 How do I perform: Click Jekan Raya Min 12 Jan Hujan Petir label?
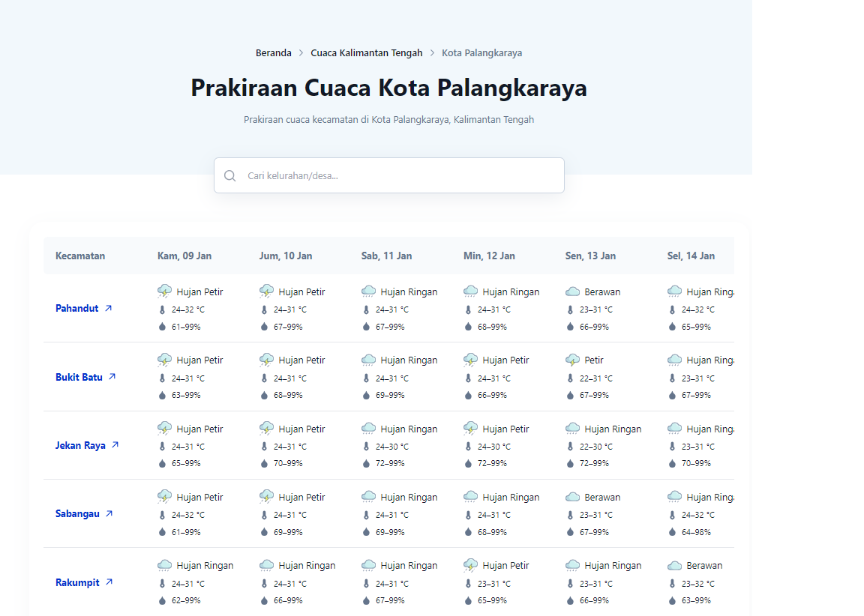click(x=505, y=429)
